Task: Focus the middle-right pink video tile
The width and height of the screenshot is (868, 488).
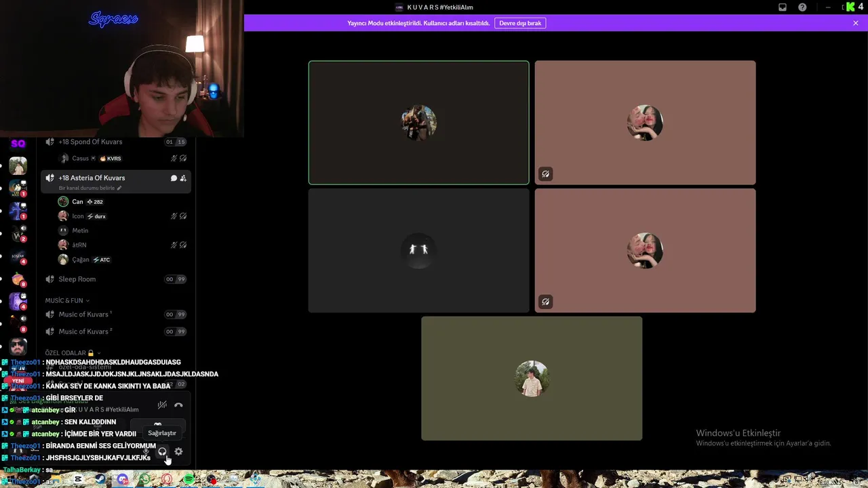Action: tap(645, 250)
